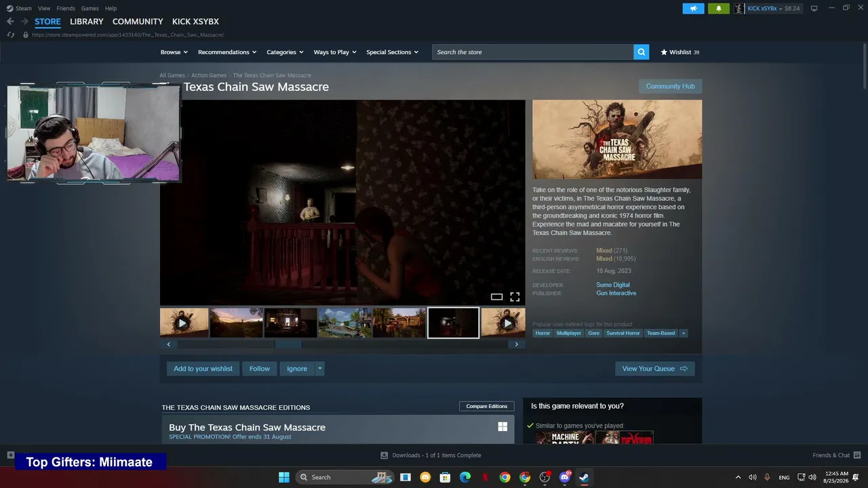Image resolution: width=868 pixels, height=488 pixels.
Task: Toggle fullscreen on the media player
Action: coord(515,297)
